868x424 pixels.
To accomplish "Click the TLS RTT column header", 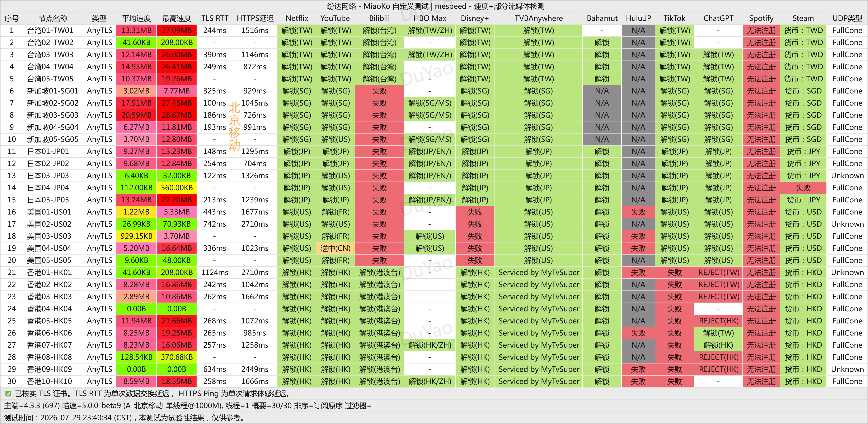I will coord(215,18).
